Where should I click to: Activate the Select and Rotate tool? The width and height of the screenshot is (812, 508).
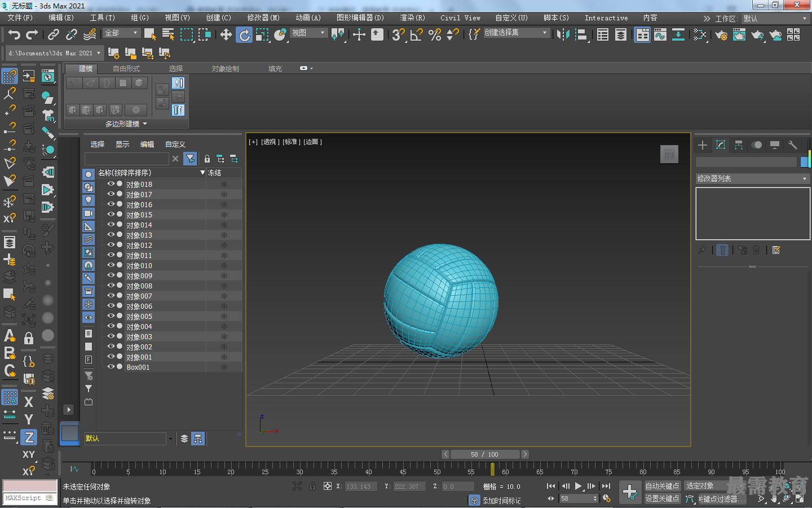click(x=244, y=35)
